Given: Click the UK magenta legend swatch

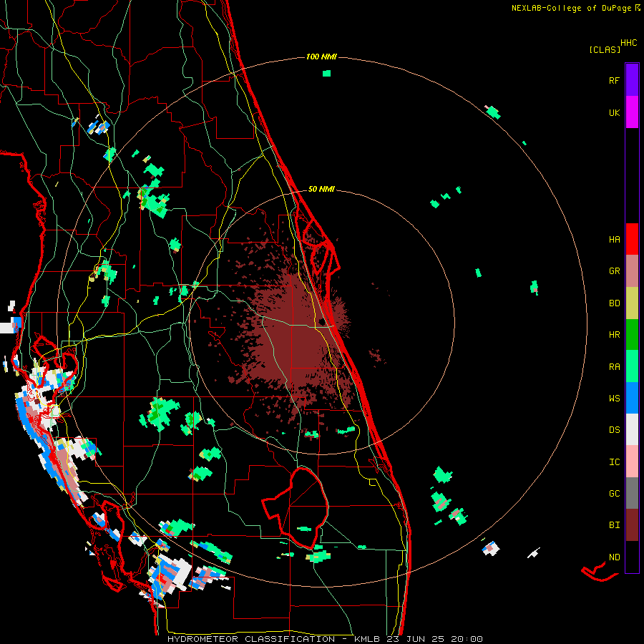Looking at the screenshot, I should coord(632,112).
